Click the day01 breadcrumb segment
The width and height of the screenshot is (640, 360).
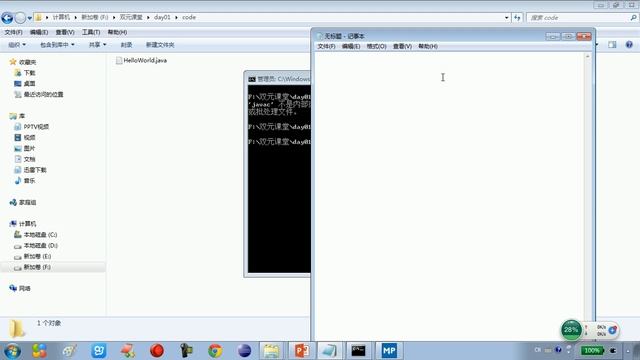tap(162, 17)
